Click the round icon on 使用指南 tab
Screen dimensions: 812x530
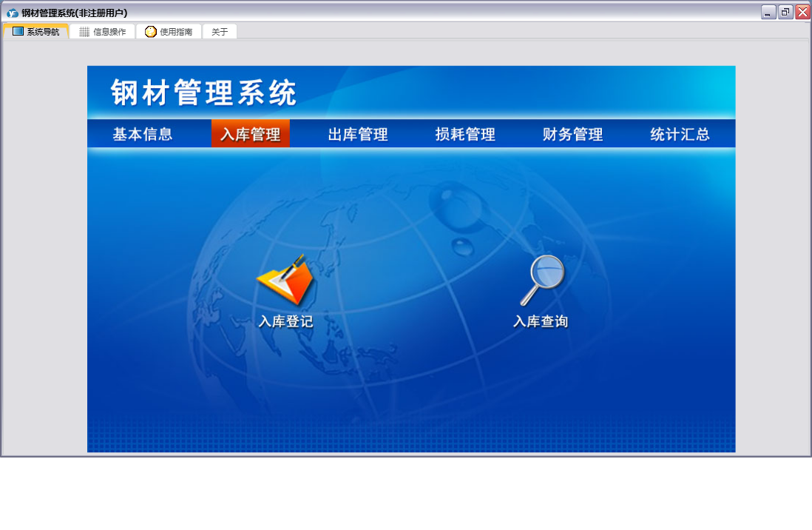click(151, 32)
